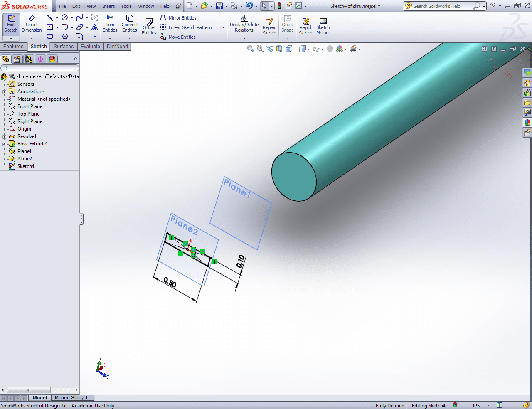Select the sketch Point tool
Image resolution: width=532 pixels, height=409 pixels.
tap(95, 37)
